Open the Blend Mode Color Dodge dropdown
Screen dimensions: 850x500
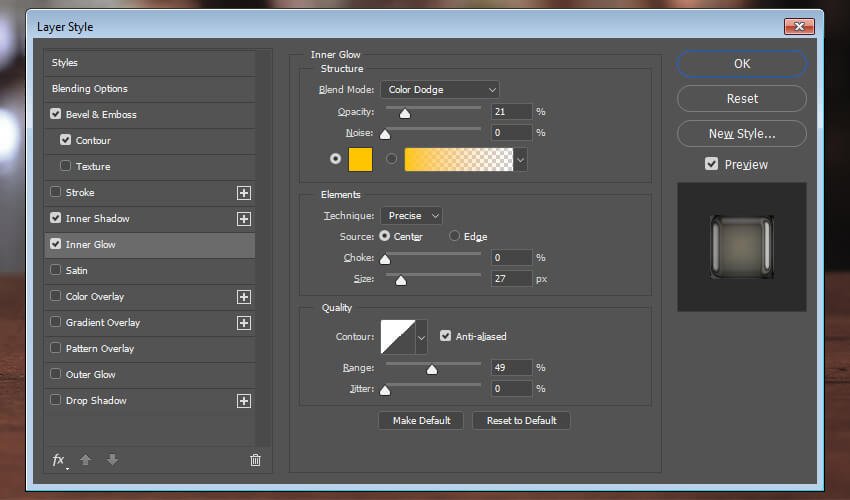click(x=440, y=89)
